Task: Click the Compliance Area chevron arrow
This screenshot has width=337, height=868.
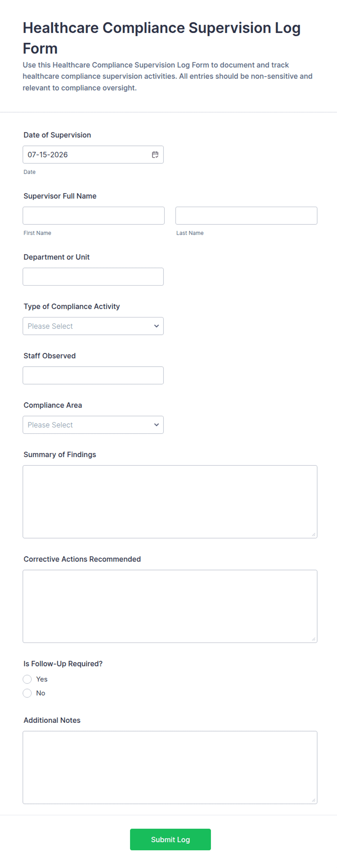Action: click(x=157, y=425)
